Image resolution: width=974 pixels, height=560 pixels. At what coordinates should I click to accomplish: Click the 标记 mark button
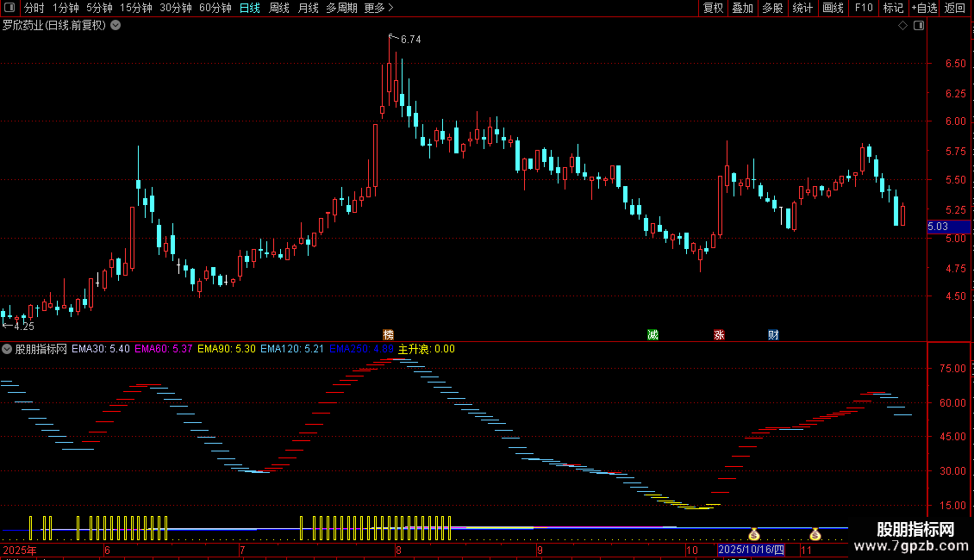click(893, 8)
